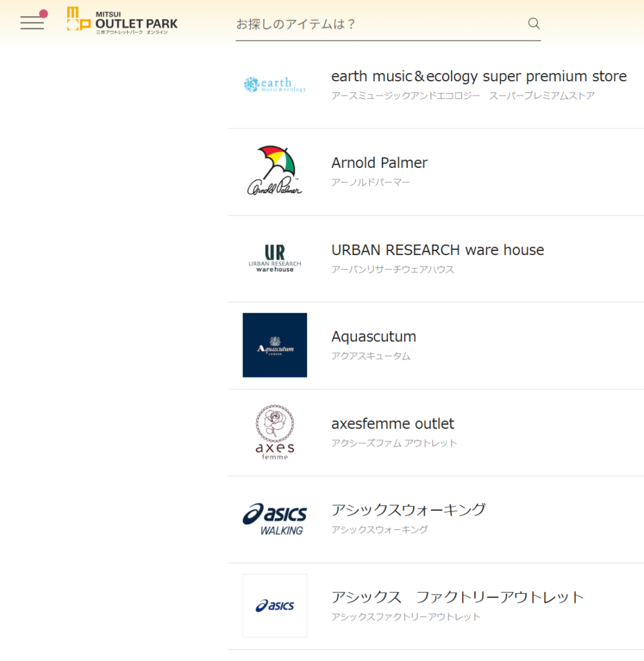644x661 pixels.
Task: Click the Aquascutum navy logo
Action: [275, 345]
